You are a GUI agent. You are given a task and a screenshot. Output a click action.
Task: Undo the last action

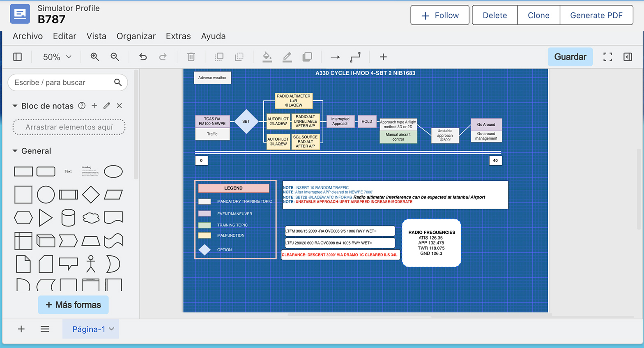click(x=143, y=57)
